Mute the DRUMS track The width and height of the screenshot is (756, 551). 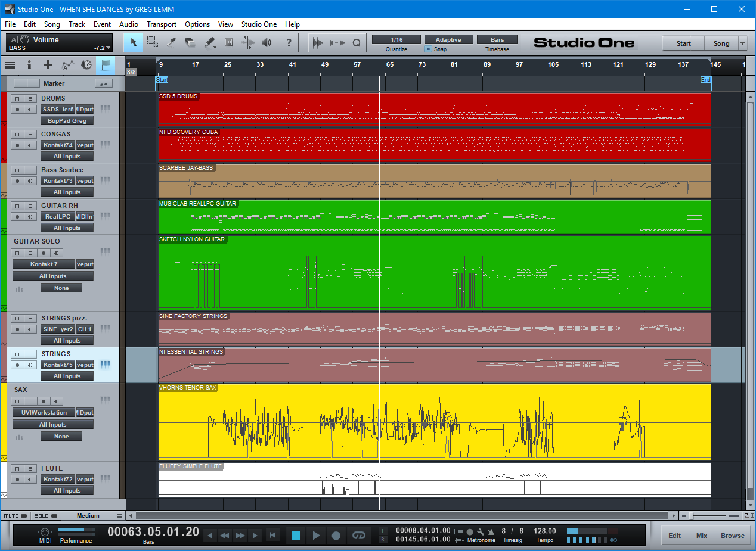click(17, 98)
